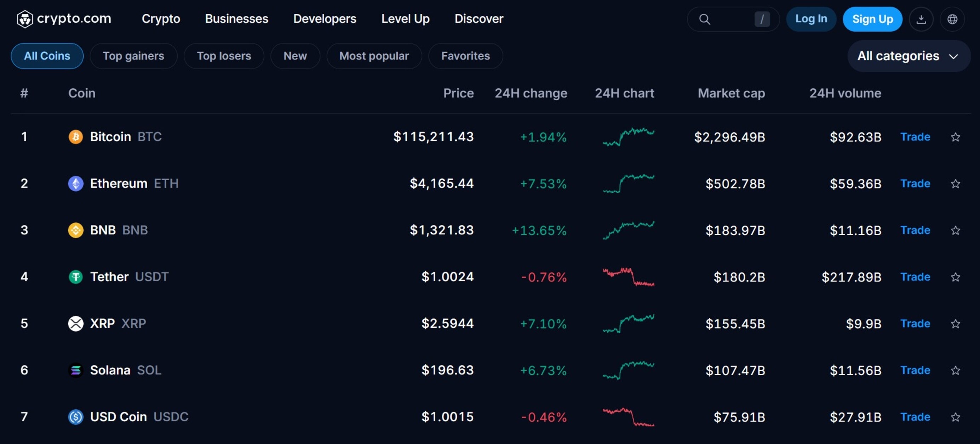This screenshot has height=444, width=980.
Task: Click the app download icon
Action: click(x=921, y=19)
